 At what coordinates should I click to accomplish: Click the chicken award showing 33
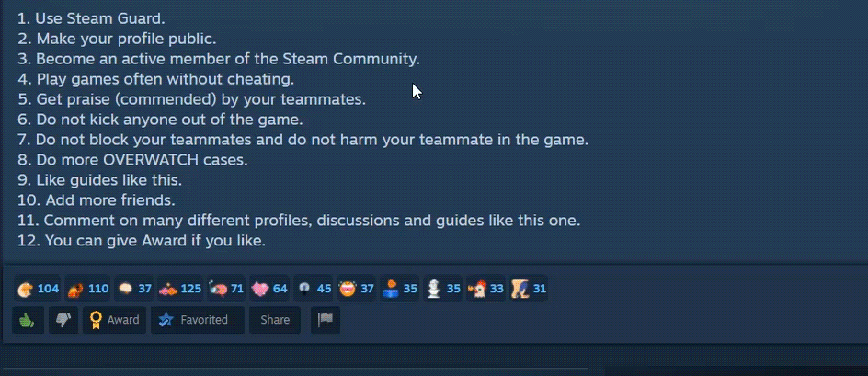point(486,289)
